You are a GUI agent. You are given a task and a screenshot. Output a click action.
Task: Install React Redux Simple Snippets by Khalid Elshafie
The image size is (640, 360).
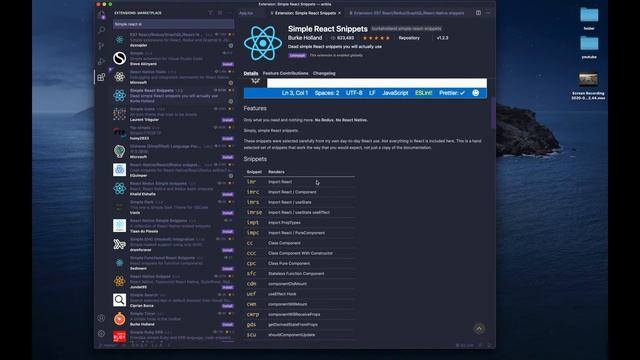(228, 194)
